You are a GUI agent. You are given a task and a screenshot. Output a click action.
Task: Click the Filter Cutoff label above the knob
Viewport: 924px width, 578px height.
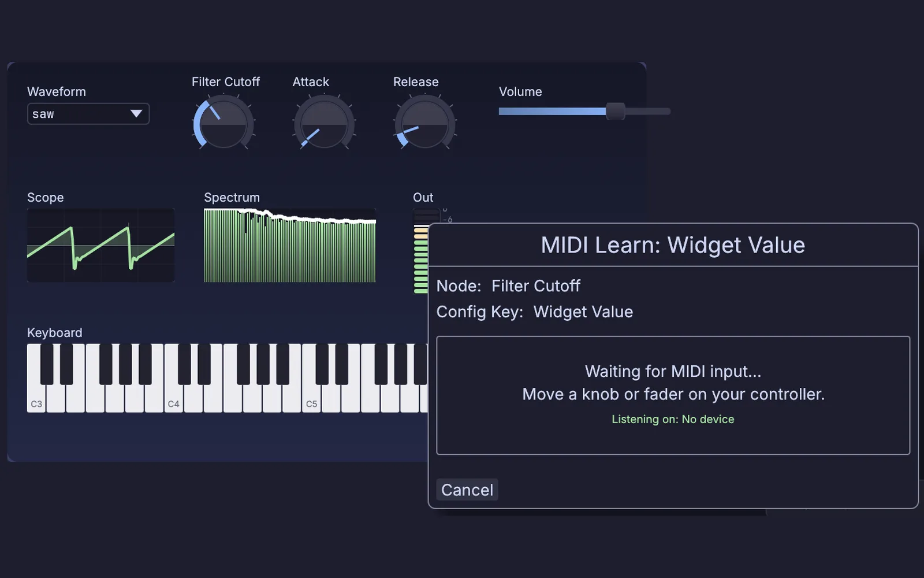click(226, 81)
